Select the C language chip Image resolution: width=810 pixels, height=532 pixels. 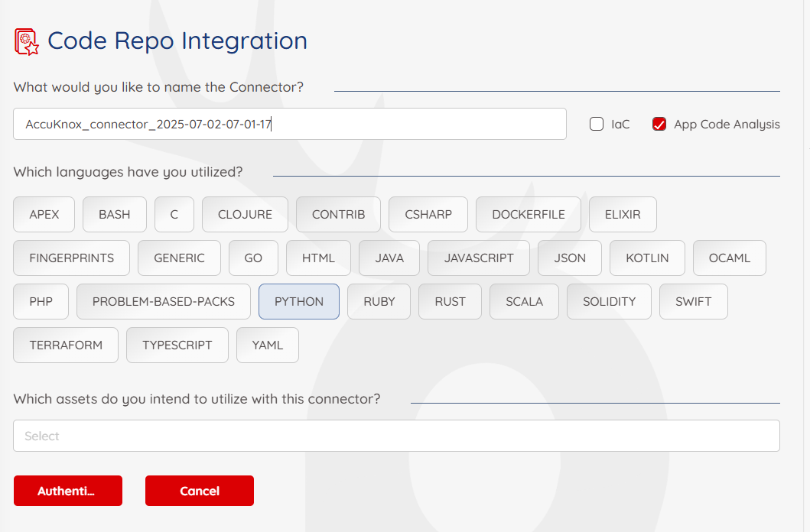[174, 214]
